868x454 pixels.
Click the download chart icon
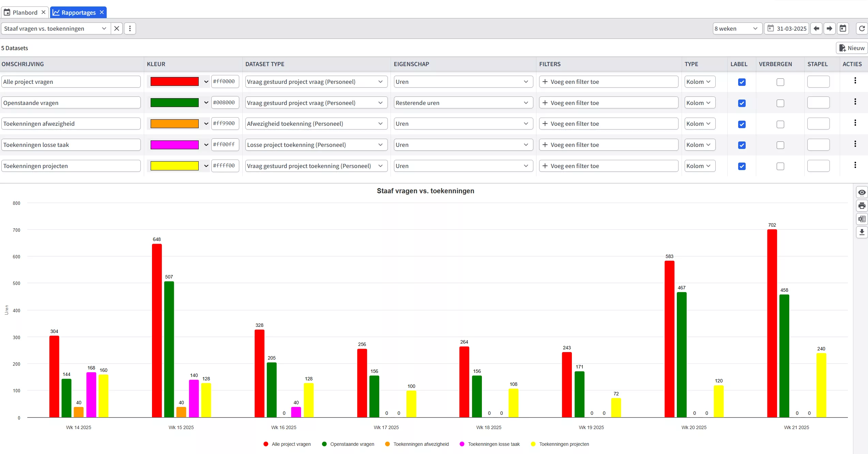[x=862, y=232]
